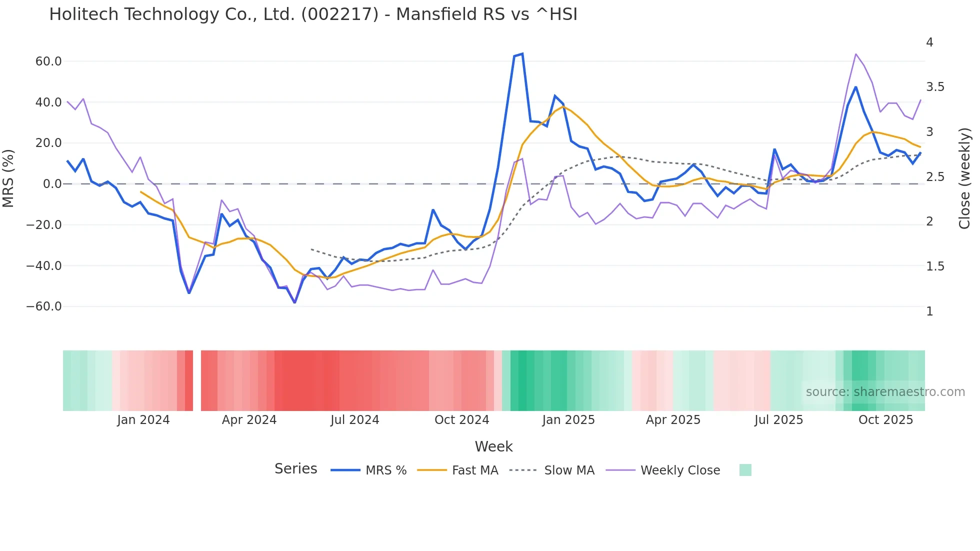980x551 pixels.
Task: Click the 'Jul 2024' x-axis label
Action: (355, 420)
